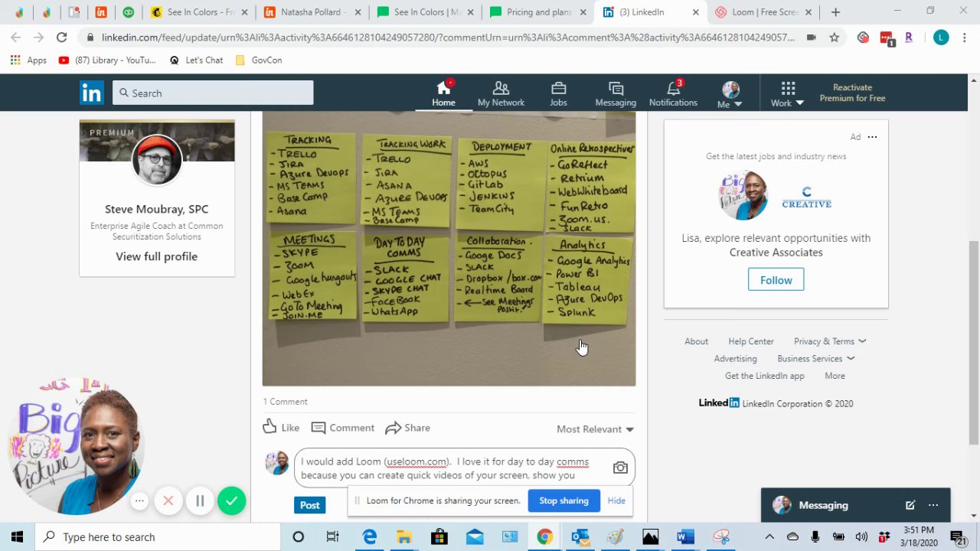Share this post
The width and height of the screenshot is (980, 551).
pyautogui.click(x=408, y=428)
